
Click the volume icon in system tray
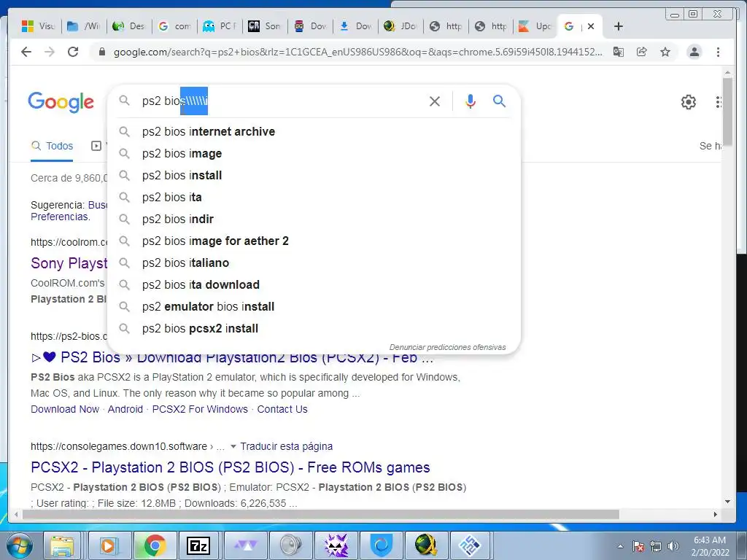pos(673,546)
